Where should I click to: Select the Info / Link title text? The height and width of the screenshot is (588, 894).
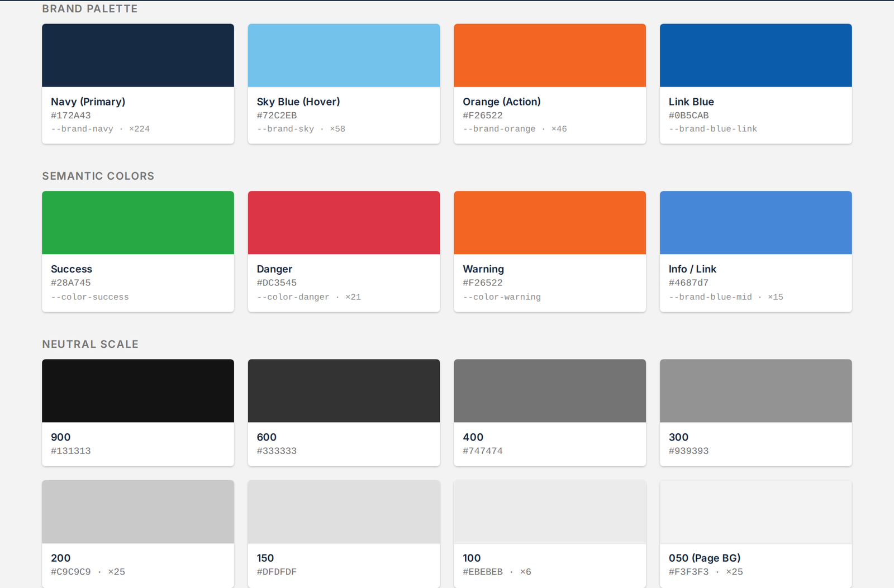[x=692, y=269]
